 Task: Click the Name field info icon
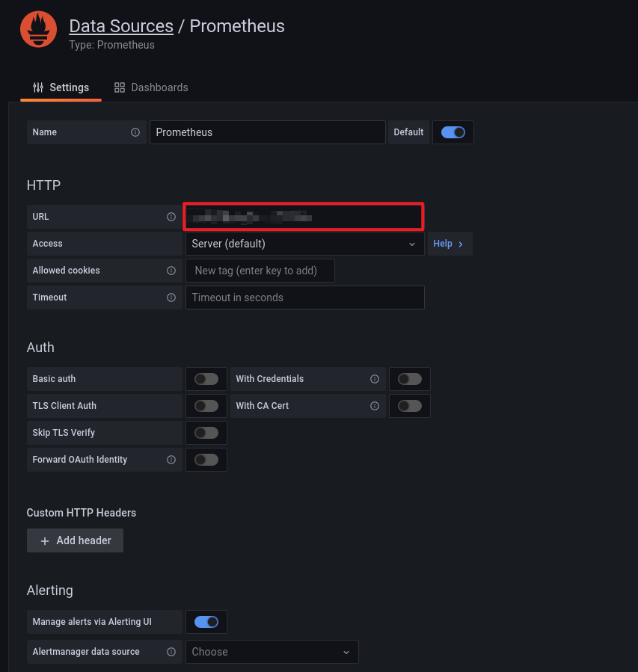pyautogui.click(x=135, y=132)
